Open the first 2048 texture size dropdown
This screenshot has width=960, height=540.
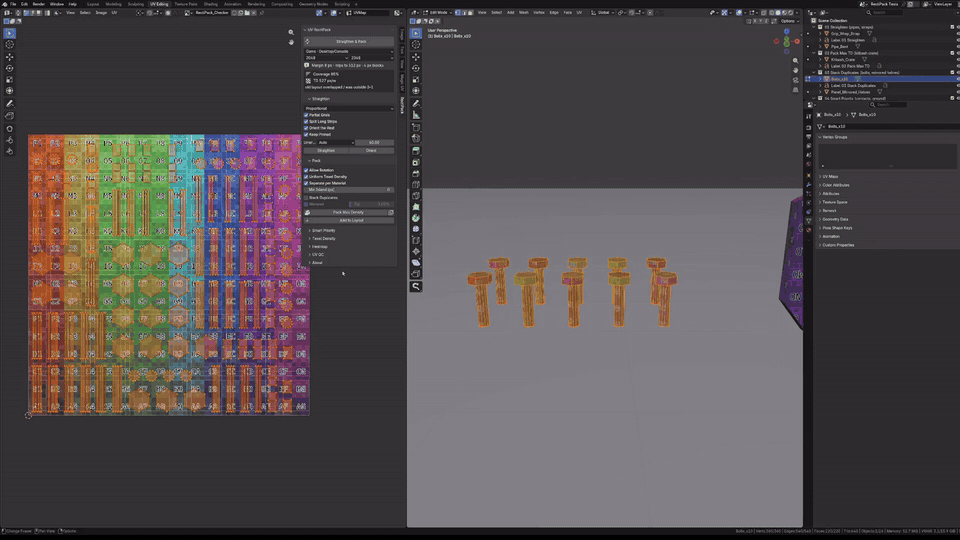coord(326,58)
